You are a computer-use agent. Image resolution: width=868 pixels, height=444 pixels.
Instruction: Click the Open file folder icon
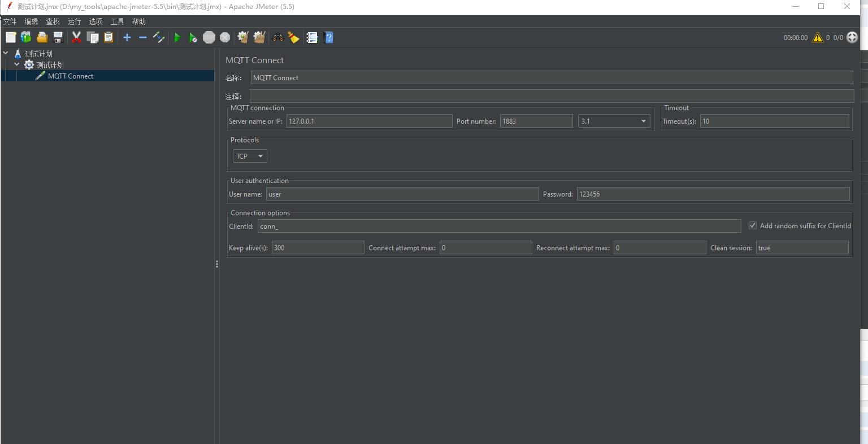42,37
